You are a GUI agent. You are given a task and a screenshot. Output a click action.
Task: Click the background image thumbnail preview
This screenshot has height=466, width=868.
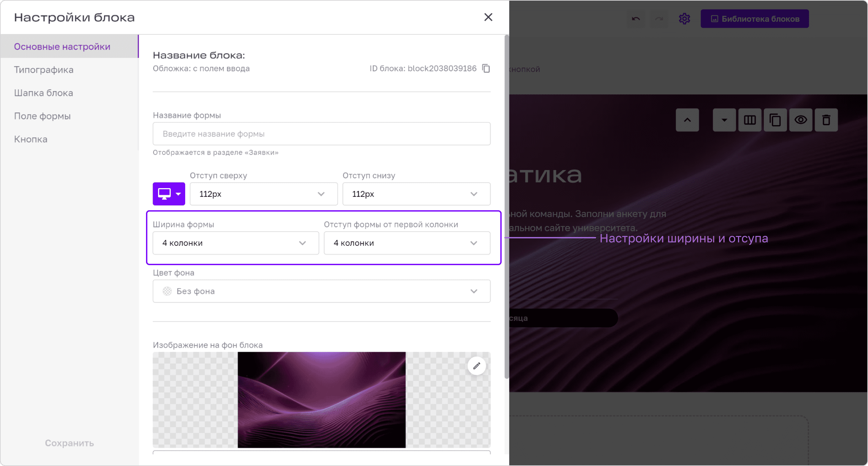pyautogui.click(x=321, y=400)
